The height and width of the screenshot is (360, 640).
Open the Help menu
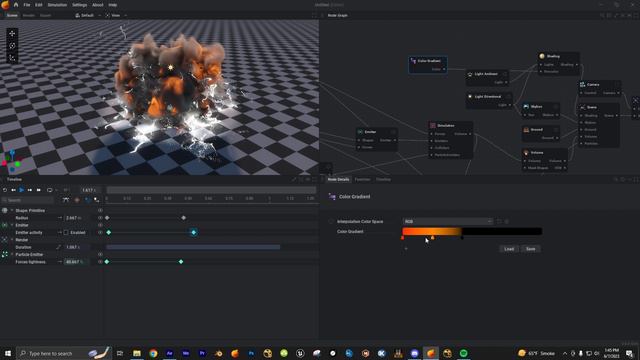tap(113, 5)
